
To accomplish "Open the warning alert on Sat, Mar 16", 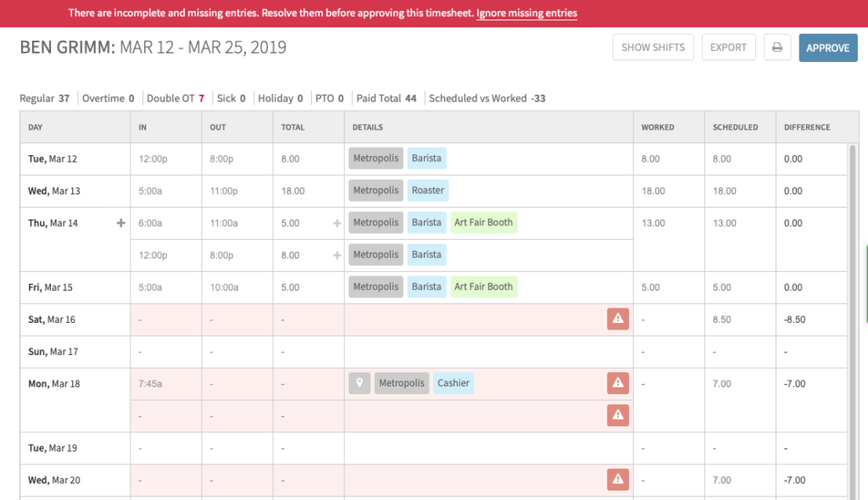I will 617,319.
